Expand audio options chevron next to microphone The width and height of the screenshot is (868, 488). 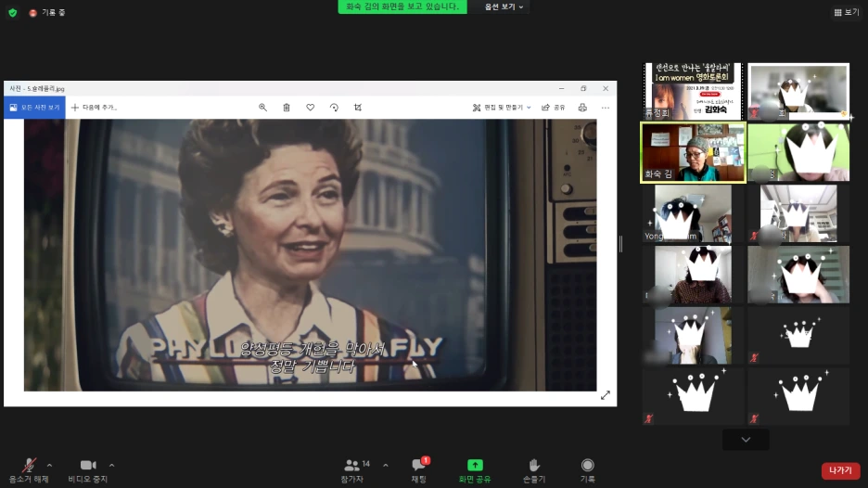49,466
